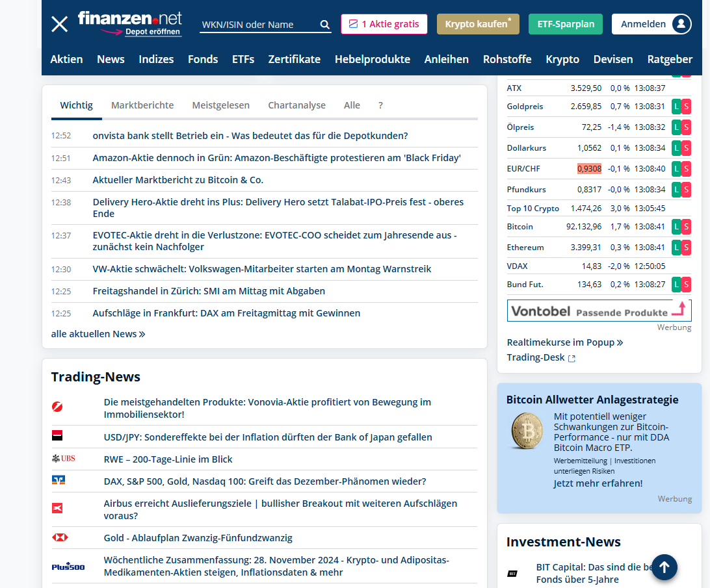
Task: Switch to the Marktberichte tab
Action: pos(142,105)
